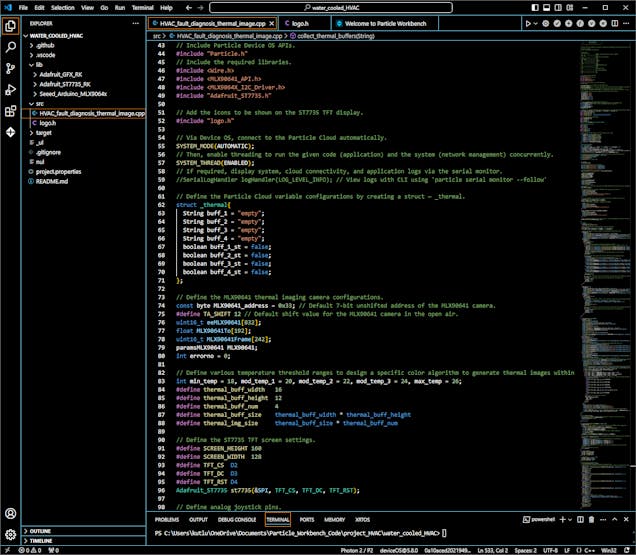Image resolution: width=636 pixels, height=555 pixels.
Task: Open the Run and Debug view
Action: point(11,91)
